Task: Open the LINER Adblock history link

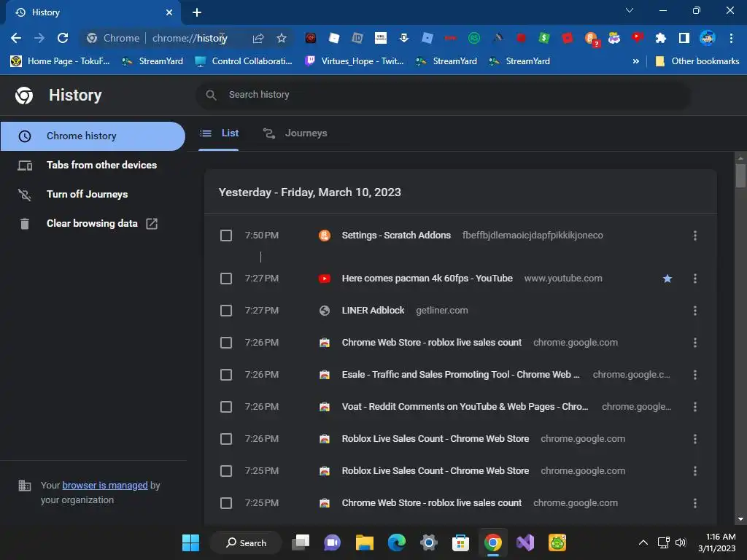Action: (x=373, y=311)
